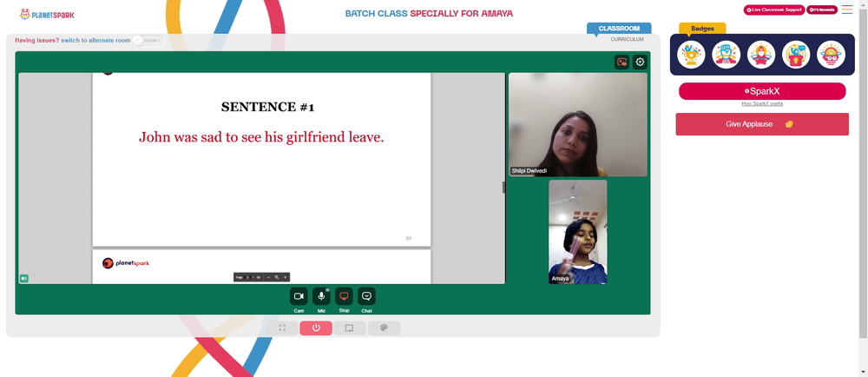Screen dimensions: 868x377
Task: Select the wizard star badge
Action: [x=761, y=55]
